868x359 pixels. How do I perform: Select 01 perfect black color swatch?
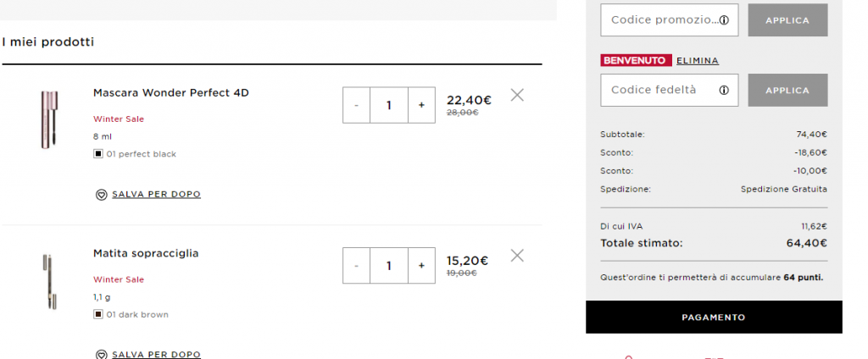[x=98, y=154]
